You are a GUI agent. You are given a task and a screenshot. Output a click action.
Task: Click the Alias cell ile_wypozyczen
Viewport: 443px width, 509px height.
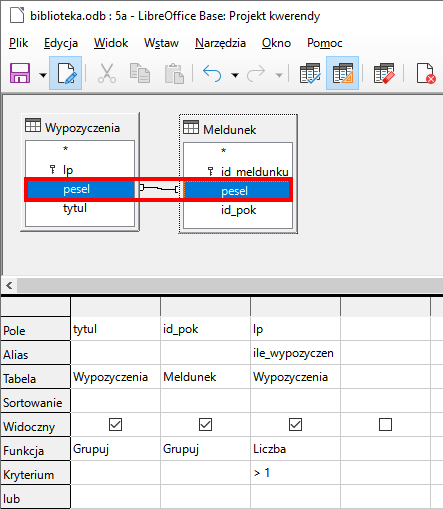[295, 353]
